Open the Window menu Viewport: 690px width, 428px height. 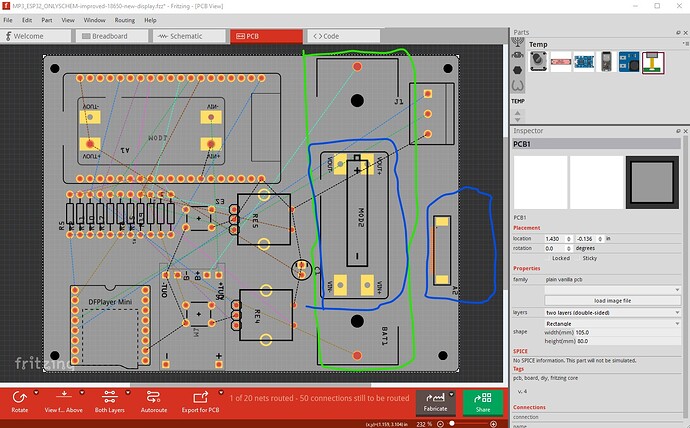tap(95, 20)
